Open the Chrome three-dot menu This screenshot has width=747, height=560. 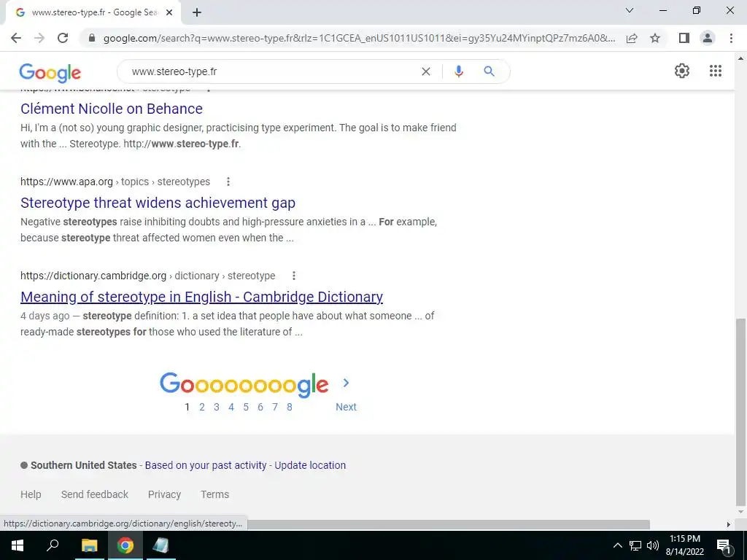(x=731, y=38)
